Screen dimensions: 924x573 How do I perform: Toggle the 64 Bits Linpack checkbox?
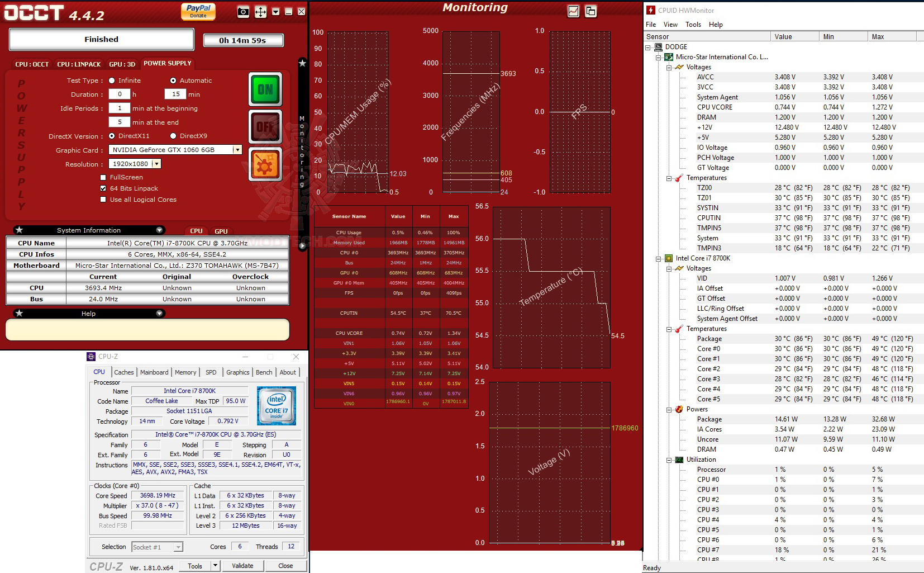tap(103, 188)
